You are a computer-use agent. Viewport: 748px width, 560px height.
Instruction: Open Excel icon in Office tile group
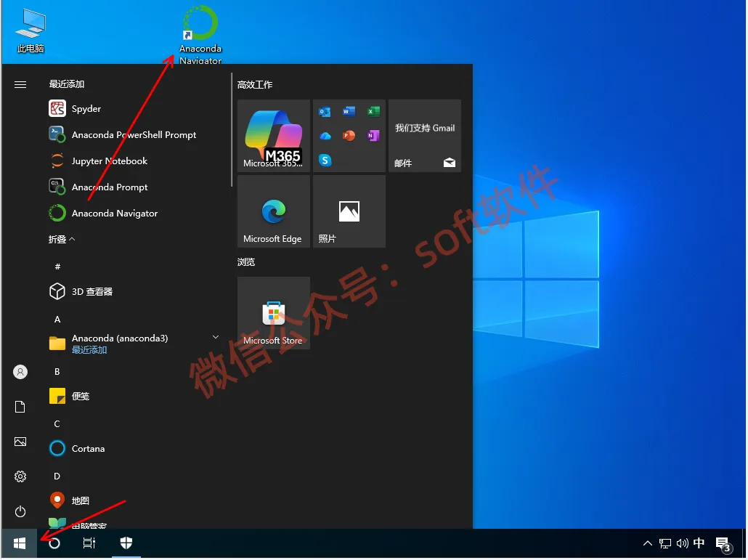click(373, 112)
